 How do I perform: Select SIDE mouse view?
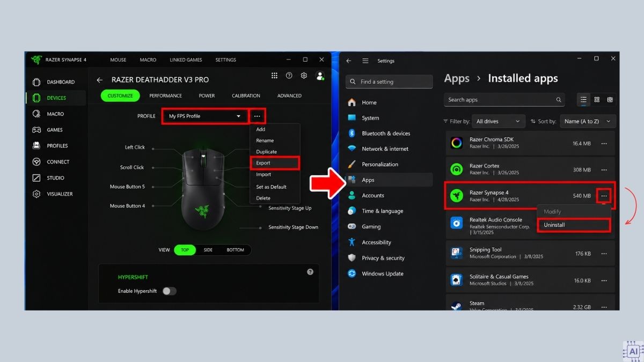coord(208,250)
